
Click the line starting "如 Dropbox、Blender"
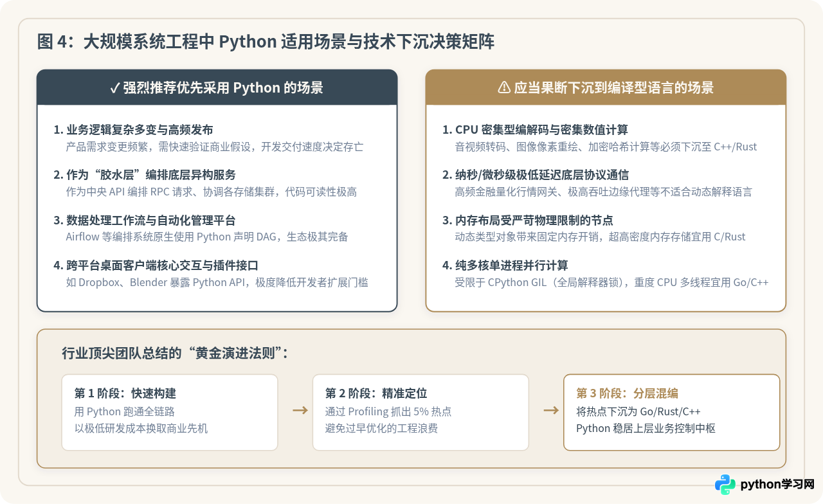point(217,282)
